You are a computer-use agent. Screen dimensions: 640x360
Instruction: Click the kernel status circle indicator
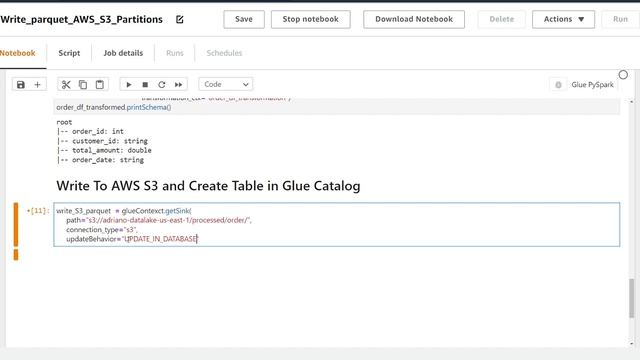point(623,75)
